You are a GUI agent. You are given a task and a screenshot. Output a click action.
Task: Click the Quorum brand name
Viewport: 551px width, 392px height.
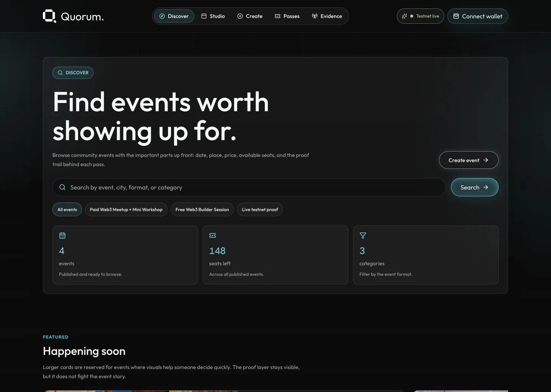(x=82, y=16)
